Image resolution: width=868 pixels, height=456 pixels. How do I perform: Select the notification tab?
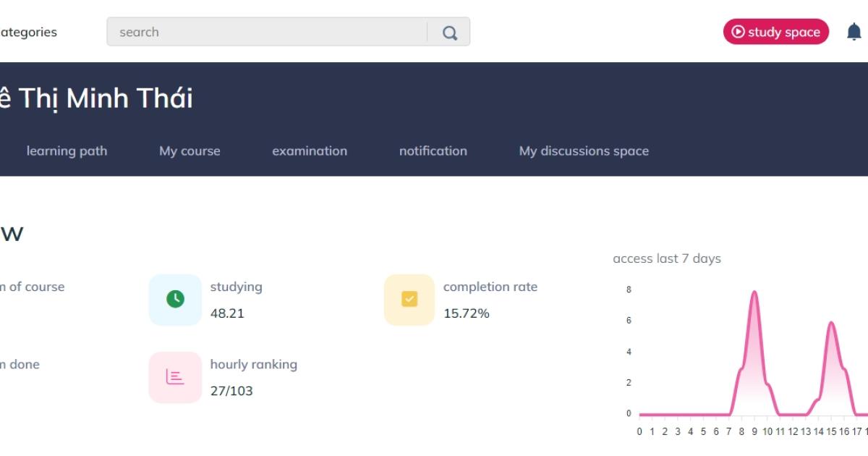click(433, 151)
